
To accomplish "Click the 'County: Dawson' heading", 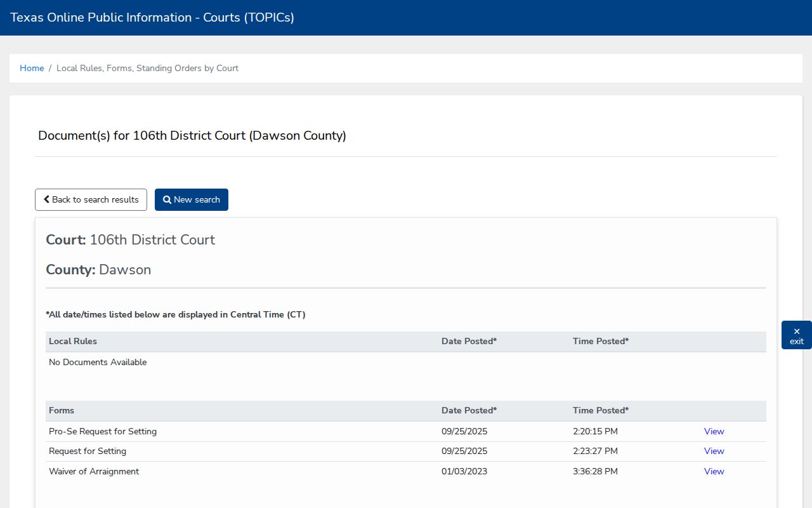I will click(x=98, y=270).
